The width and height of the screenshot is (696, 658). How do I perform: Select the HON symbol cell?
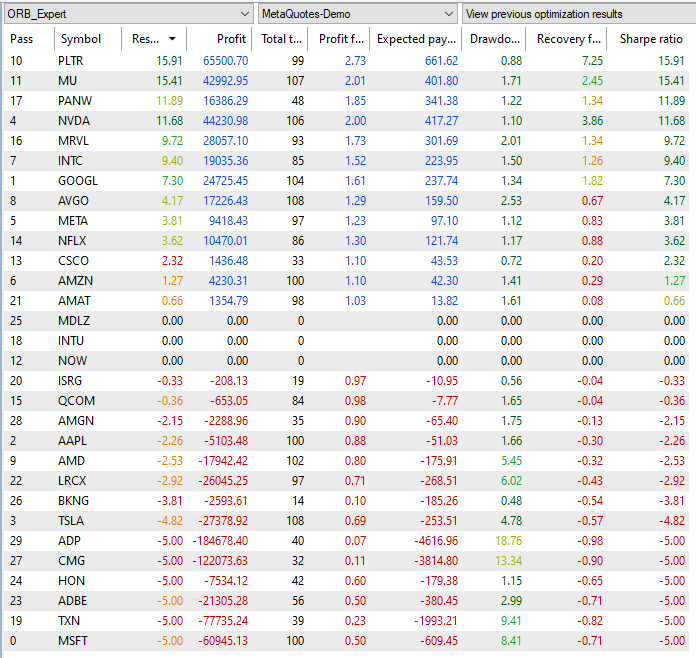71,580
